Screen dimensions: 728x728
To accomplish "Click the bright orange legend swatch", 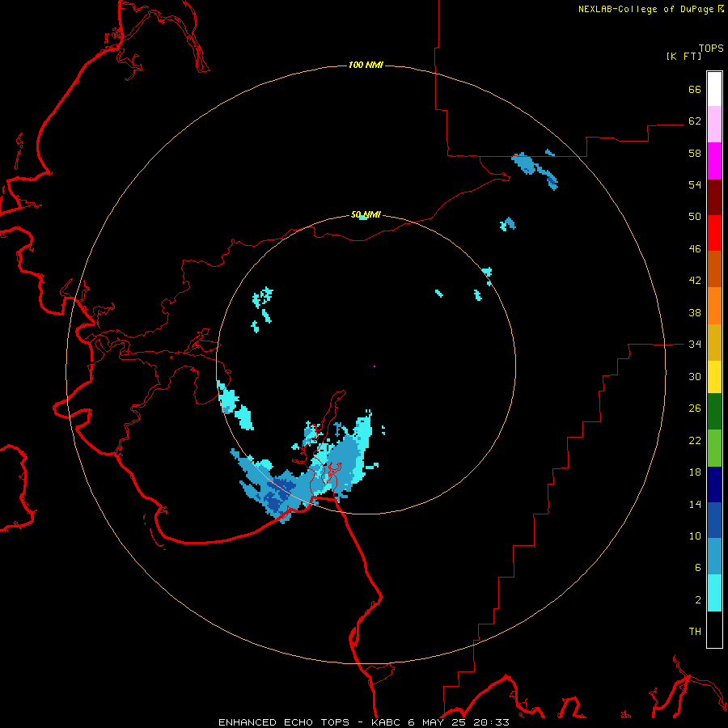I will tap(714, 305).
